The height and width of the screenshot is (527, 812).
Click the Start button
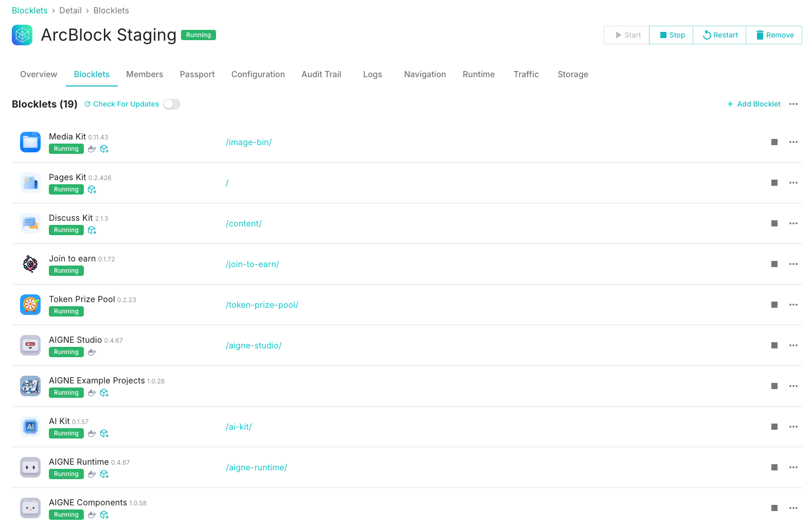click(x=627, y=35)
